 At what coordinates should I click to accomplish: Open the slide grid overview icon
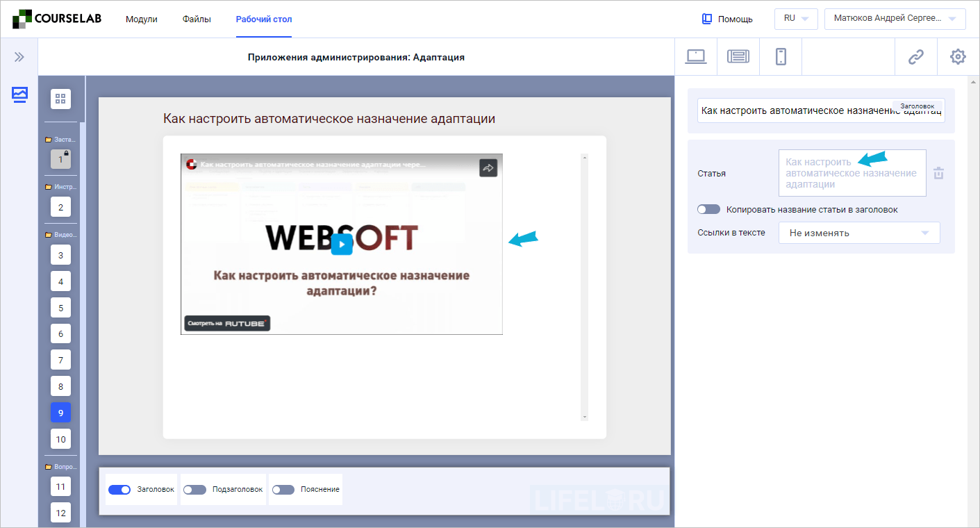[x=60, y=99]
